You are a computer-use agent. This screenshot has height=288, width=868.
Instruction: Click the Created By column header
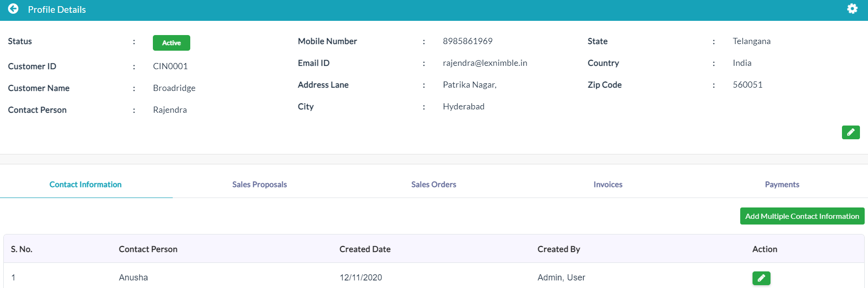click(x=559, y=249)
